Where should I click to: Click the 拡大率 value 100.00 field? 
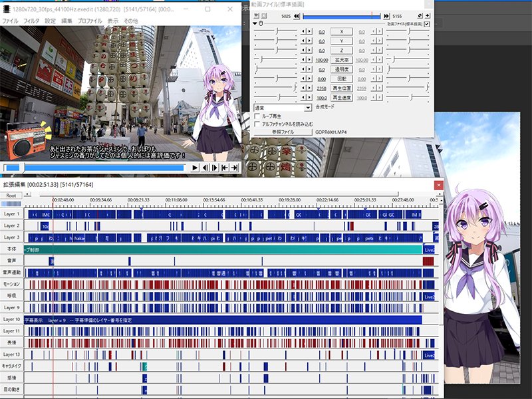tap(322, 60)
